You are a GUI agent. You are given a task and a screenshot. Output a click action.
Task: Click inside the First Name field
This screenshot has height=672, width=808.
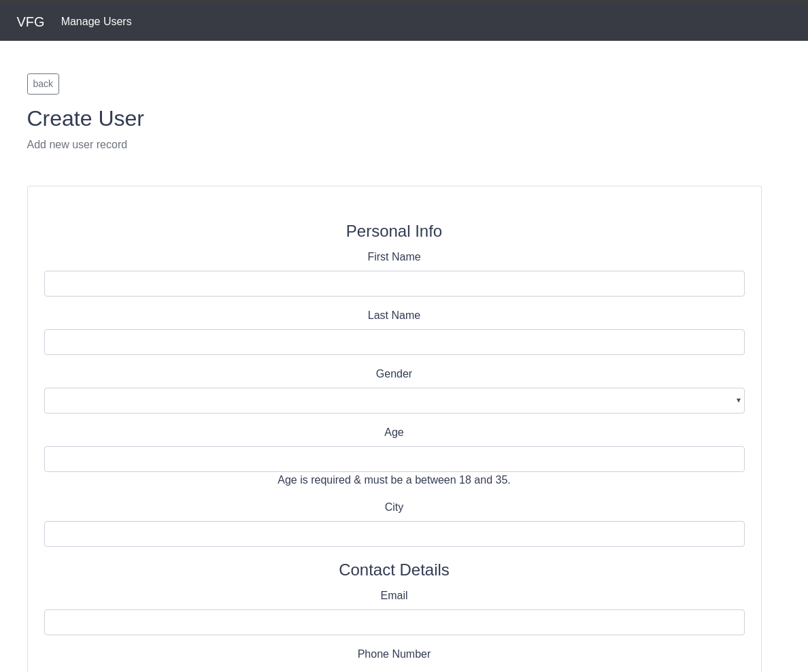click(394, 284)
